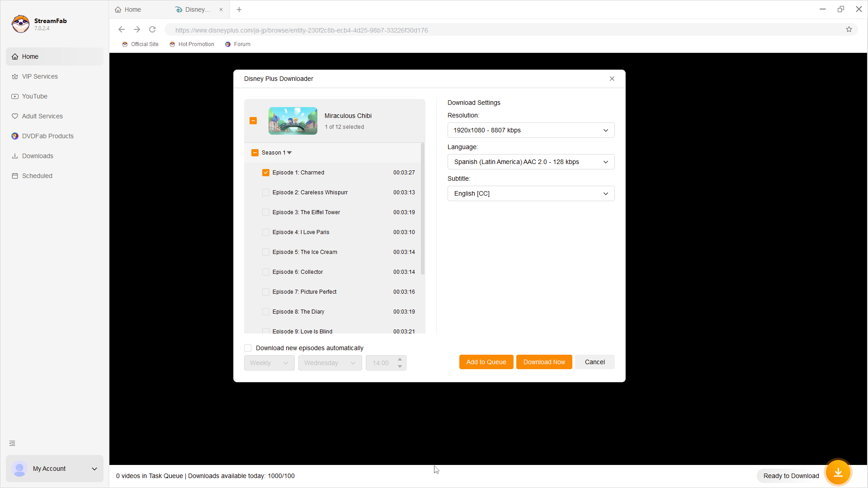
Task: Open the Wednesday day dropdown
Action: (x=330, y=363)
